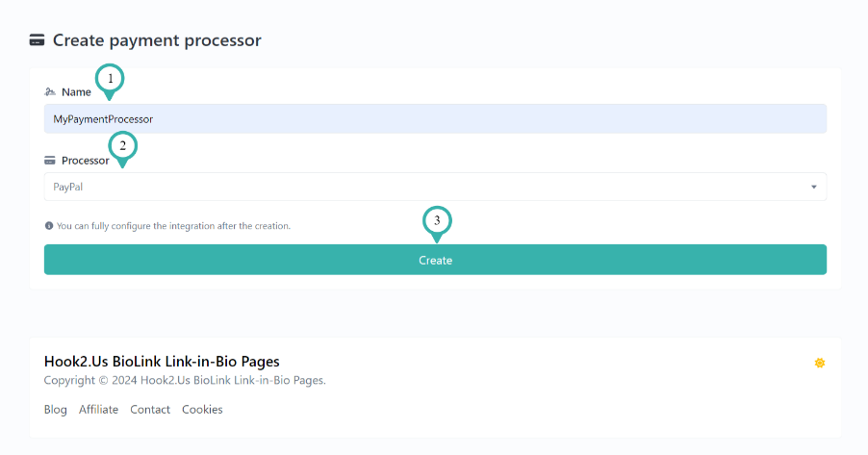Click the Hook2.Us BioLink footer title
This screenshot has width=868, height=455.
click(x=162, y=362)
